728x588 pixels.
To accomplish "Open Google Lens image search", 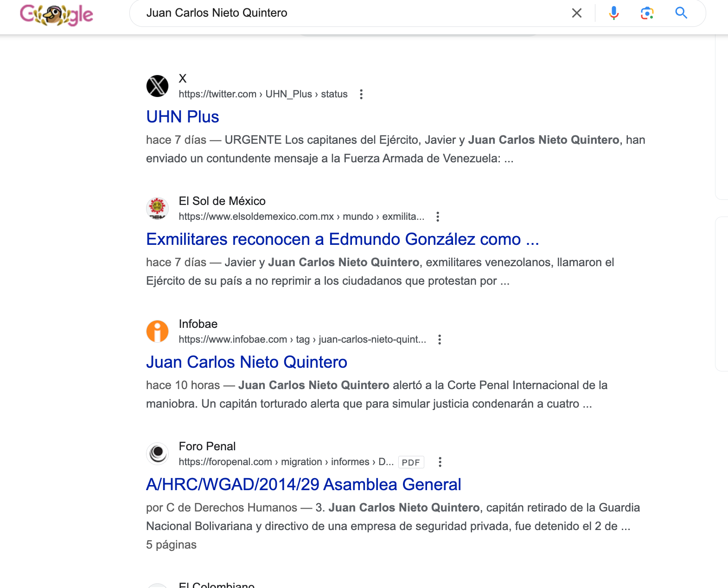I will tap(647, 13).
